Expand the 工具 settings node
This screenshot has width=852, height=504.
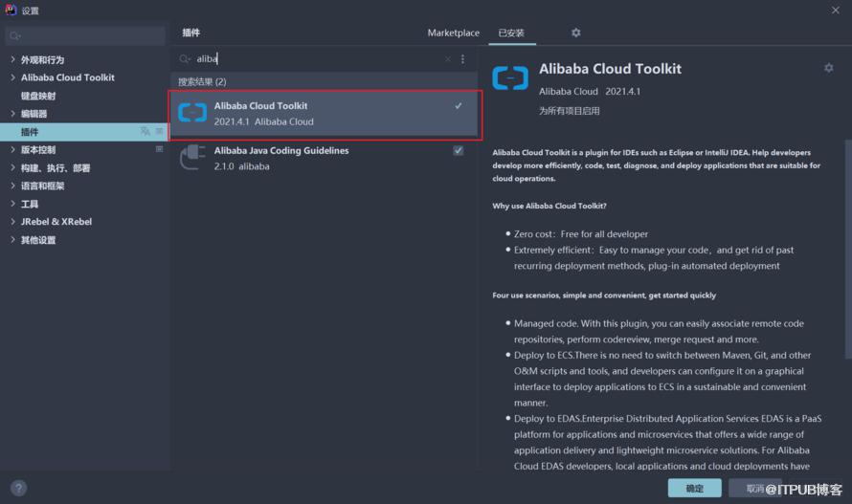point(12,203)
